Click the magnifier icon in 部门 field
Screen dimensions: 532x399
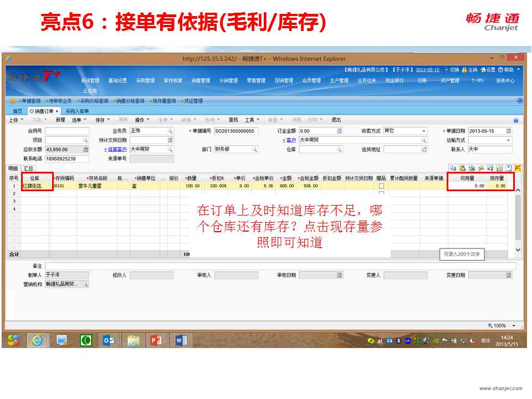click(x=254, y=150)
